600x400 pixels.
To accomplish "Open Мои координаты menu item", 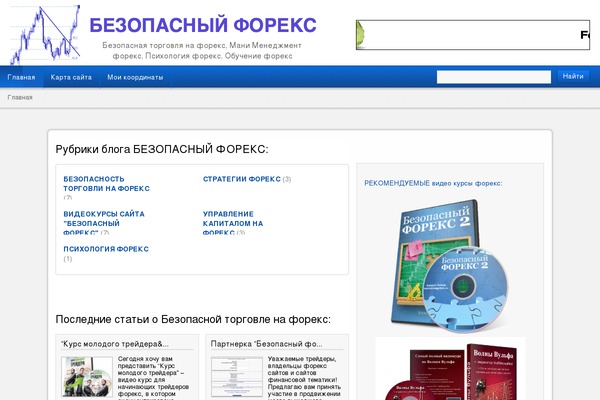I will coord(135,77).
